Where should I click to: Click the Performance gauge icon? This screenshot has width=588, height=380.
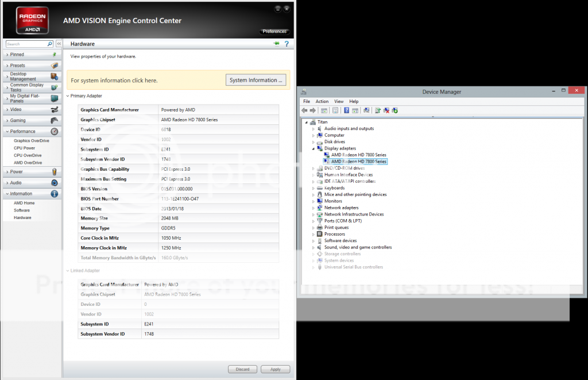55,132
